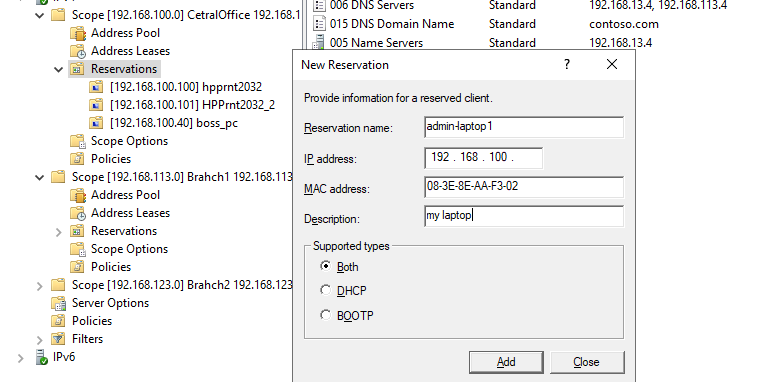Close the New Reservation dialog with X

(612, 64)
